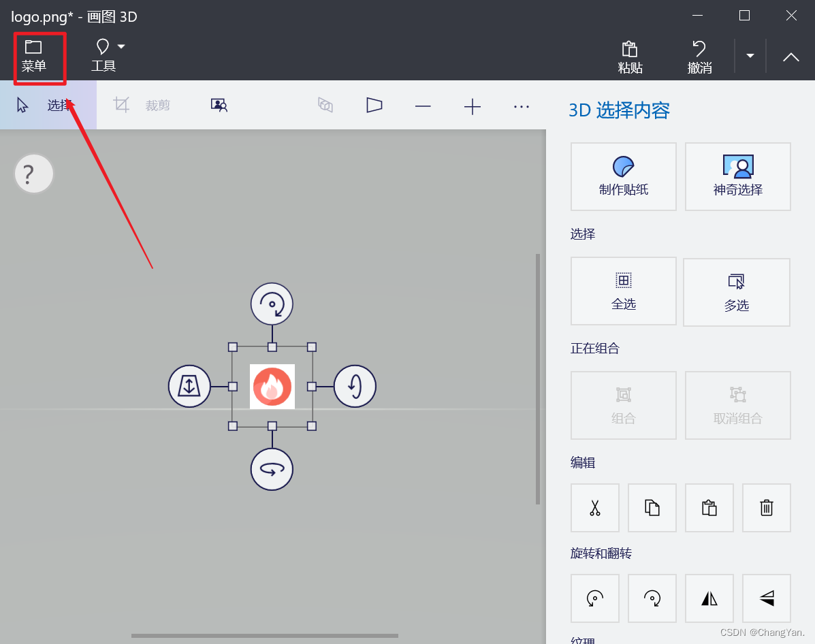The width and height of the screenshot is (815, 644).
Task: Click the 组合 group button
Action: (623, 406)
